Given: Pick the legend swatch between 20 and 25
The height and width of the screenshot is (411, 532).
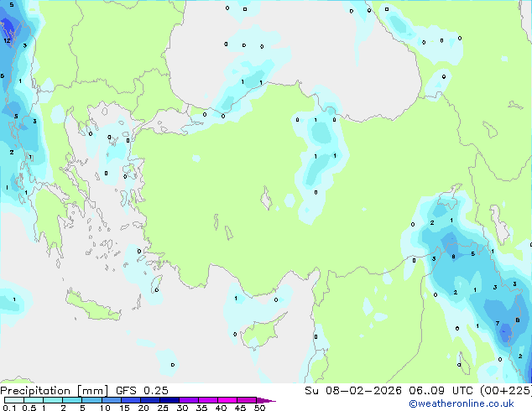Looking at the screenshot, I should tap(150, 400).
